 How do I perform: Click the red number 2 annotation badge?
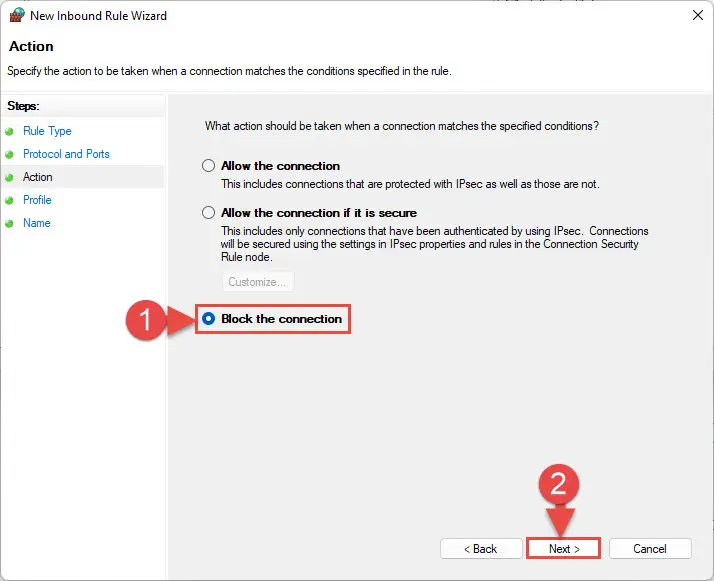tap(559, 484)
